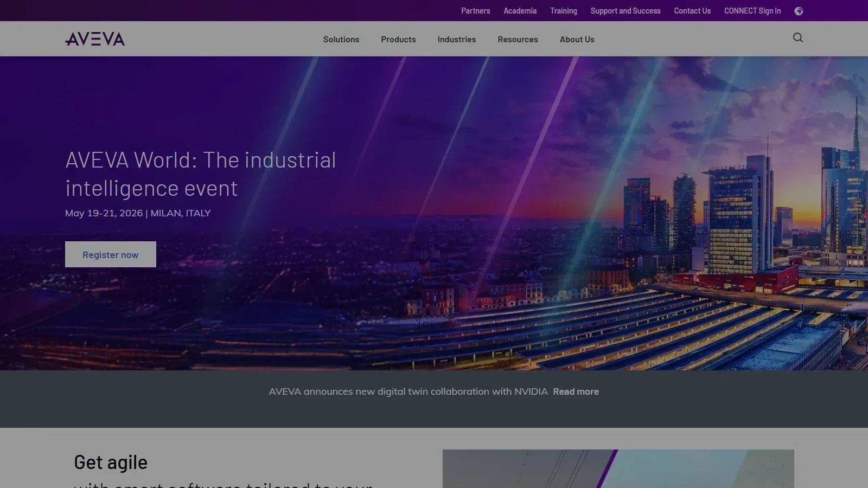Click the May 19-21, 2026 Milan date text
This screenshot has width=868, height=488.
click(138, 213)
